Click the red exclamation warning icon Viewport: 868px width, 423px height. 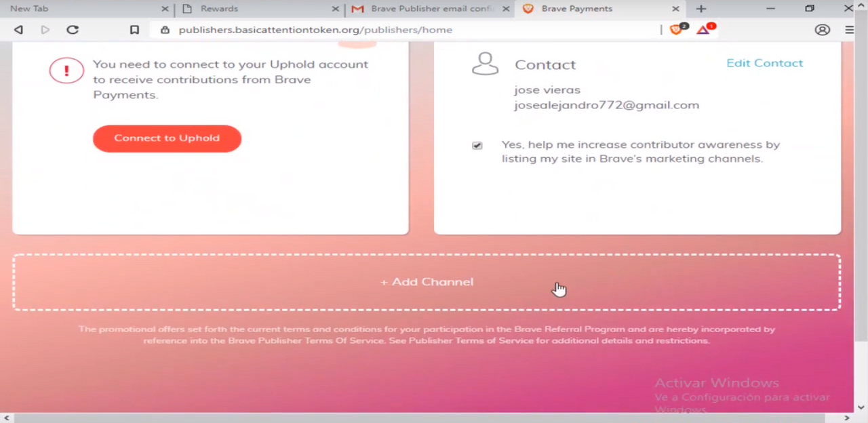pyautogui.click(x=66, y=70)
